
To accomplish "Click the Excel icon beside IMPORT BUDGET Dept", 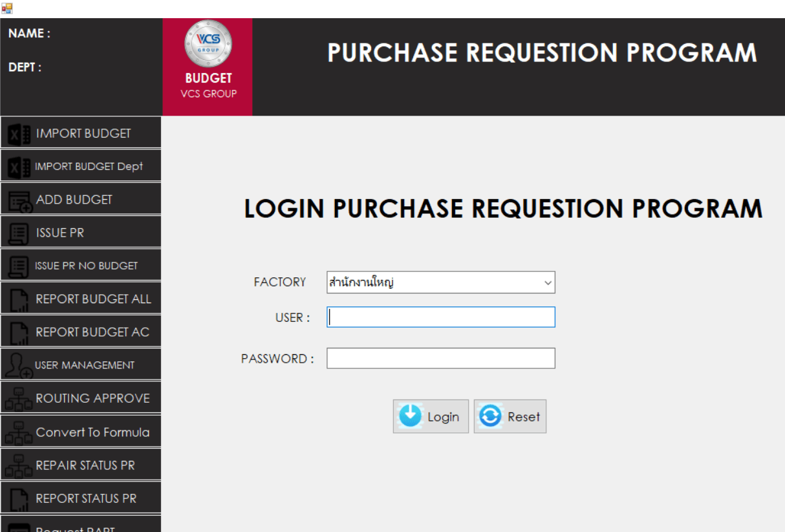I will pos(19,167).
